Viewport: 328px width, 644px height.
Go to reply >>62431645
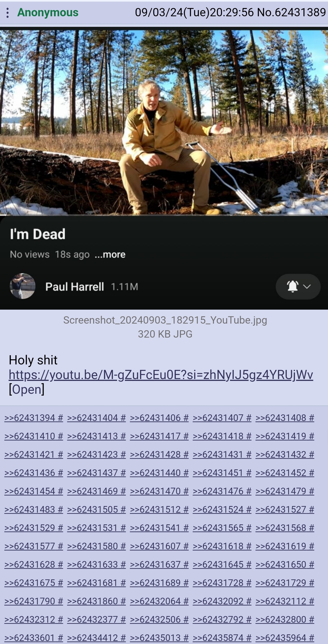pos(218,564)
